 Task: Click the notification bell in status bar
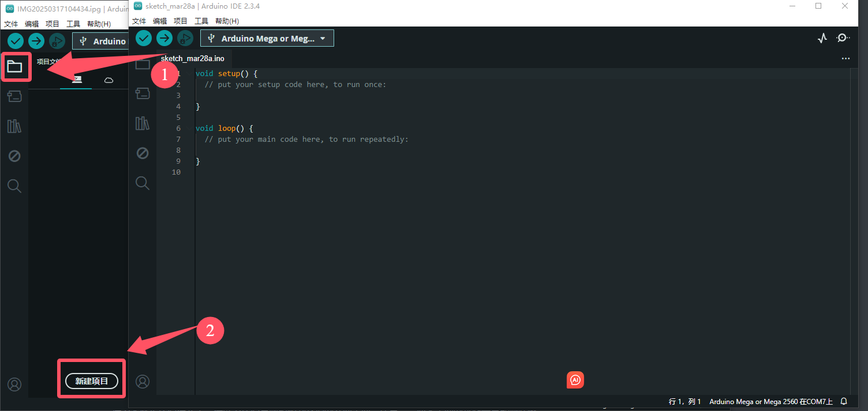click(844, 401)
